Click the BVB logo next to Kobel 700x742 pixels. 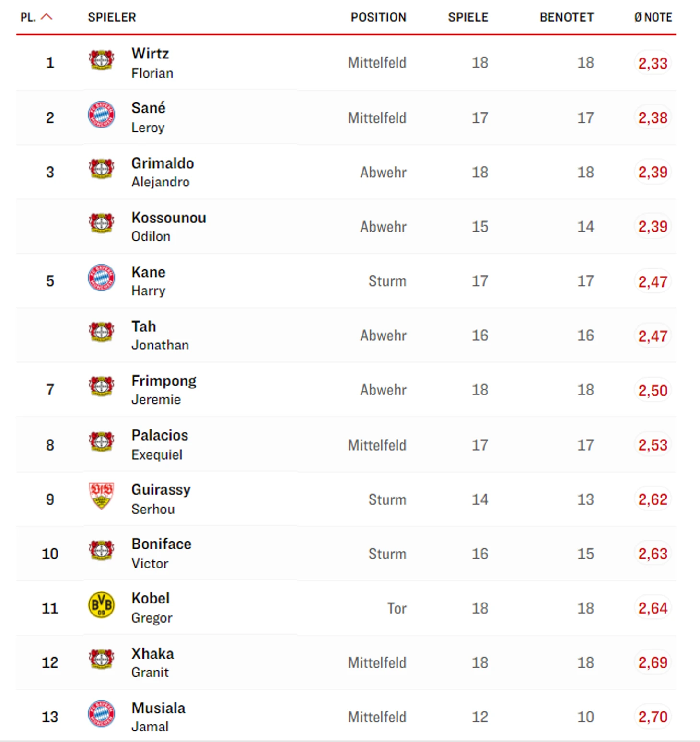pyautogui.click(x=101, y=605)
